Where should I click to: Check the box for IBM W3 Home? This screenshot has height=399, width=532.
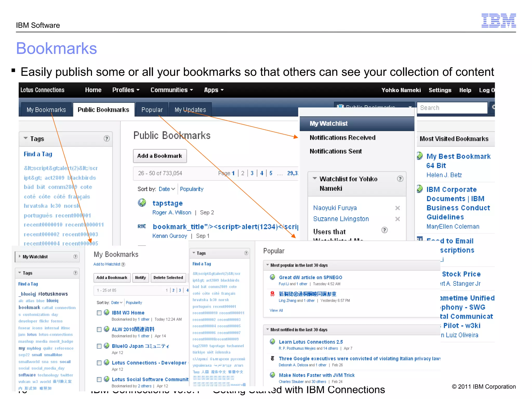click(99, 313)
